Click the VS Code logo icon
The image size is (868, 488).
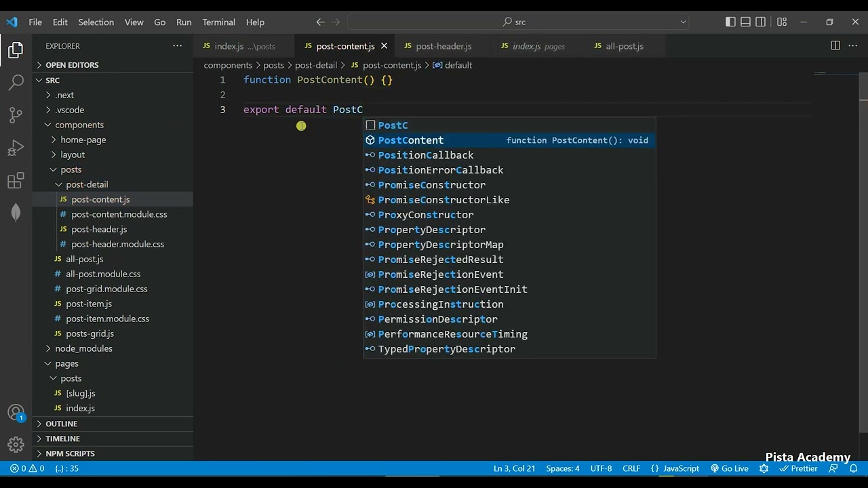click(x=12, y=22)
